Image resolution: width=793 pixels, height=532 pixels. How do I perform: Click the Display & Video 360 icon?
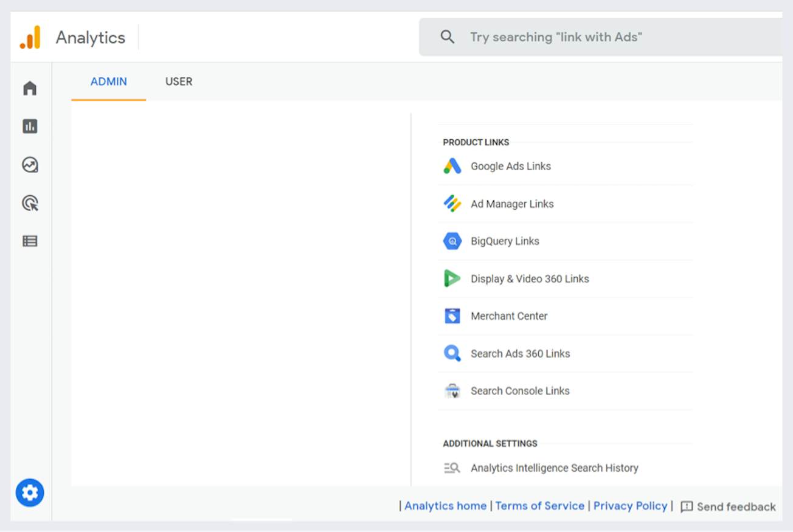452,278
